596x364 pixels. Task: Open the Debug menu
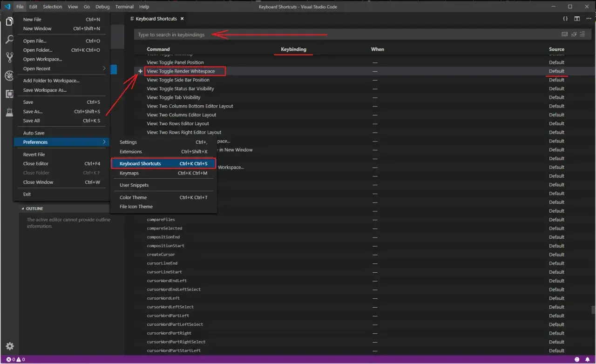[x=103, y=7]
